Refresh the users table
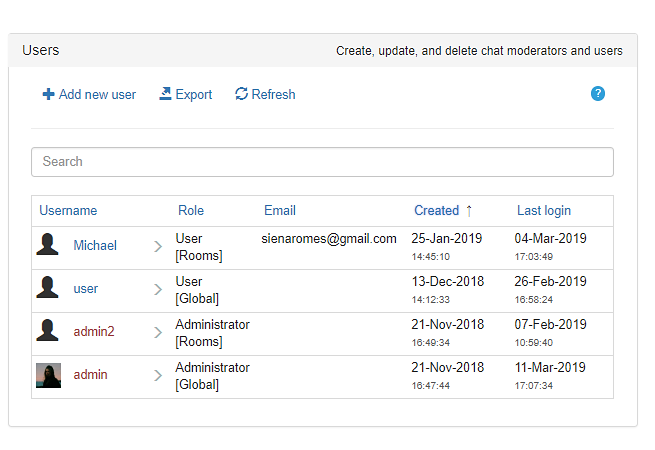Viewport: 655px width, 450px height. pyautogui.click(x=265, y=95)
